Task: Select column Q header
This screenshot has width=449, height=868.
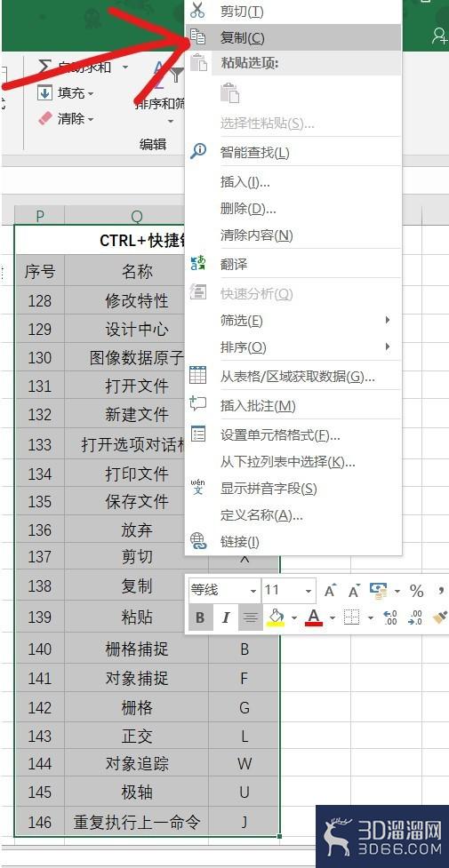Action: [136, 215]
